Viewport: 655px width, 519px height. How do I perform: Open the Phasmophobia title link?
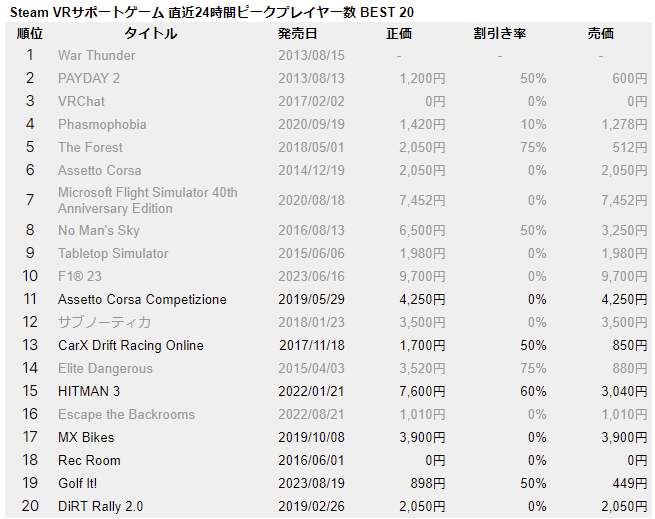102,124
